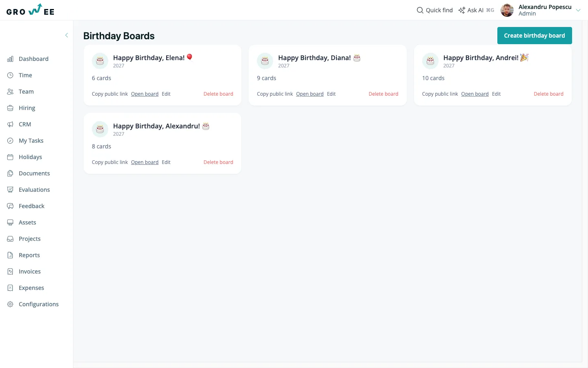Click the '9 cards' count text

267,78
